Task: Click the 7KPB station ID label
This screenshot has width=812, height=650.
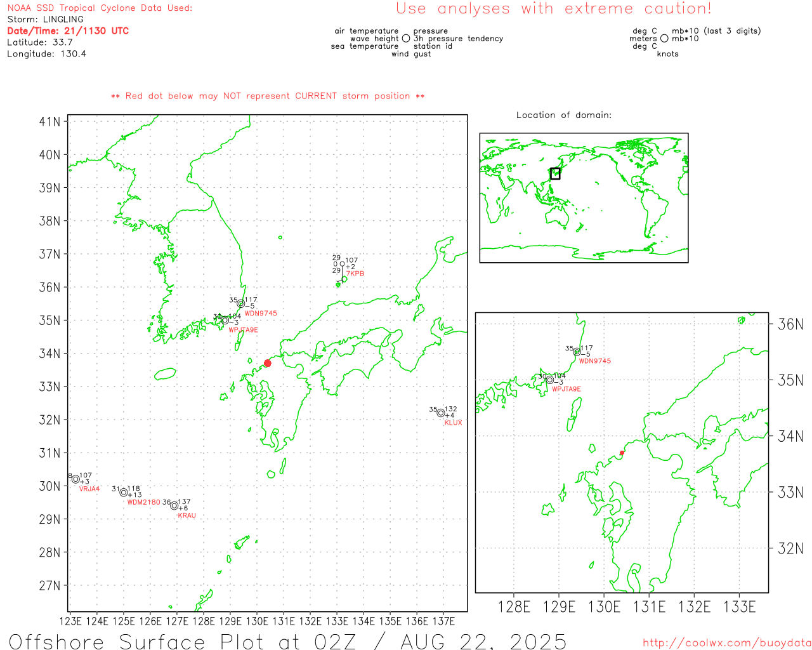Action: point(355,274)
